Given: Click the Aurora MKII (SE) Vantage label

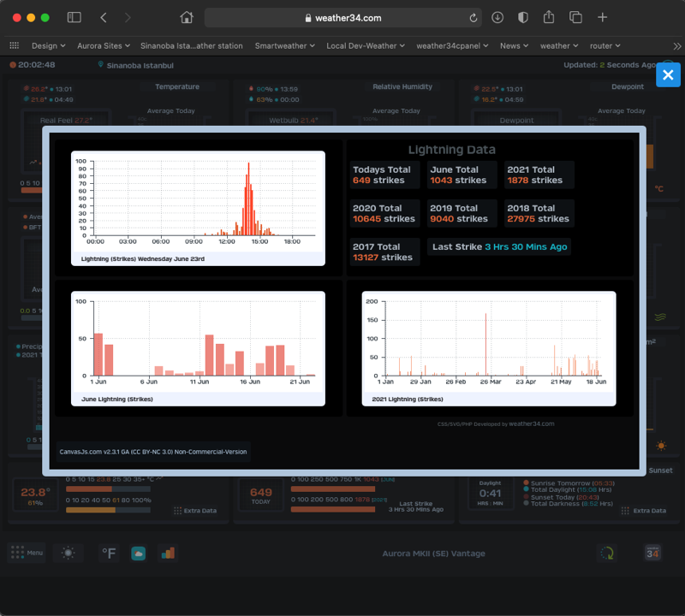Looking at the screenshot, I should click(433, 554).
